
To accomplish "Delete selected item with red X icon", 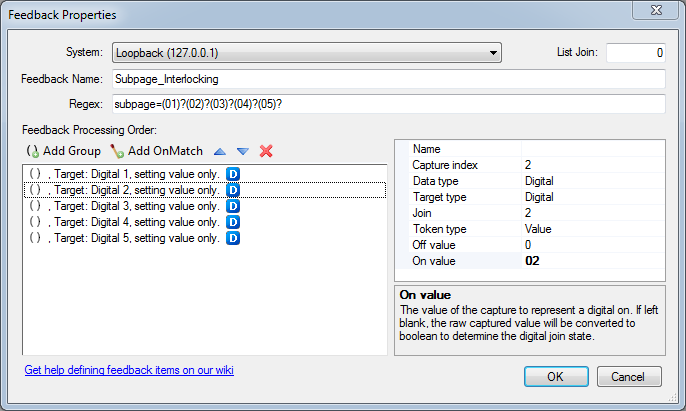I will [266, 151].
